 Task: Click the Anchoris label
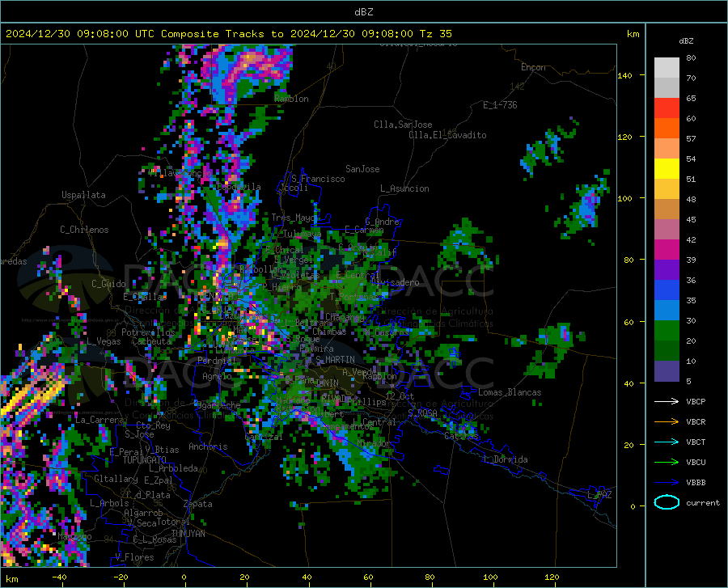(208, 446)
